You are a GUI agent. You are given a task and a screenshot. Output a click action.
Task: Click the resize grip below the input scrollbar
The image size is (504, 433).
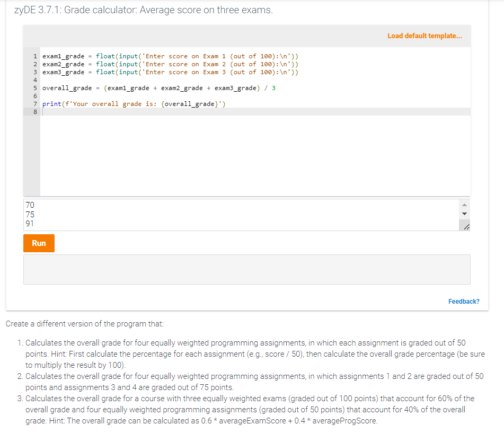[x=466, y=226]
